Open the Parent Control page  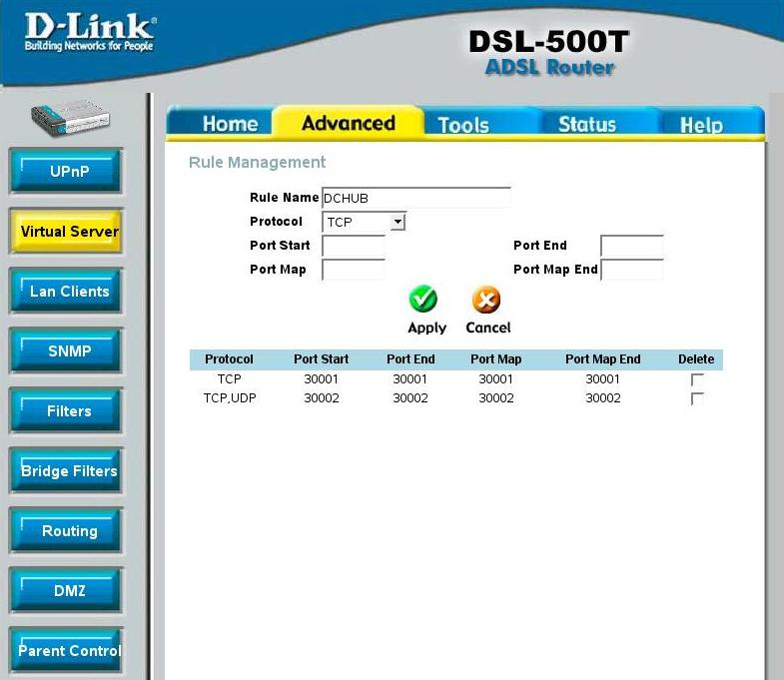[66, 650]
